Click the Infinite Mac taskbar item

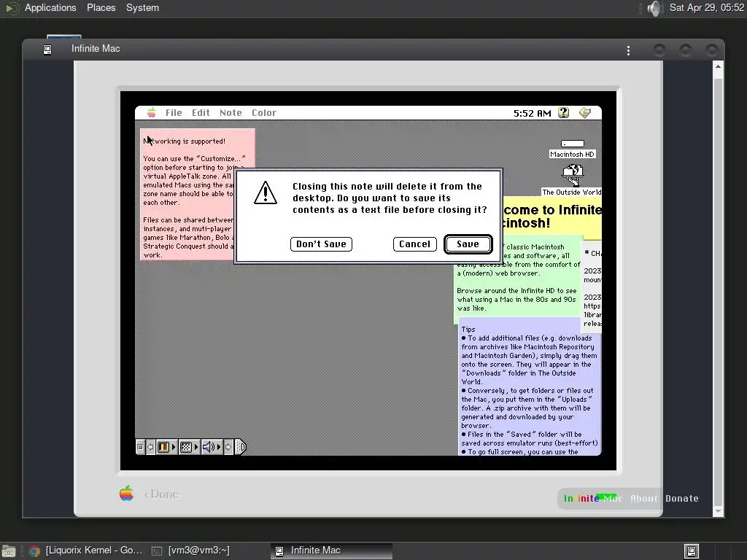[x=332, y=551]
